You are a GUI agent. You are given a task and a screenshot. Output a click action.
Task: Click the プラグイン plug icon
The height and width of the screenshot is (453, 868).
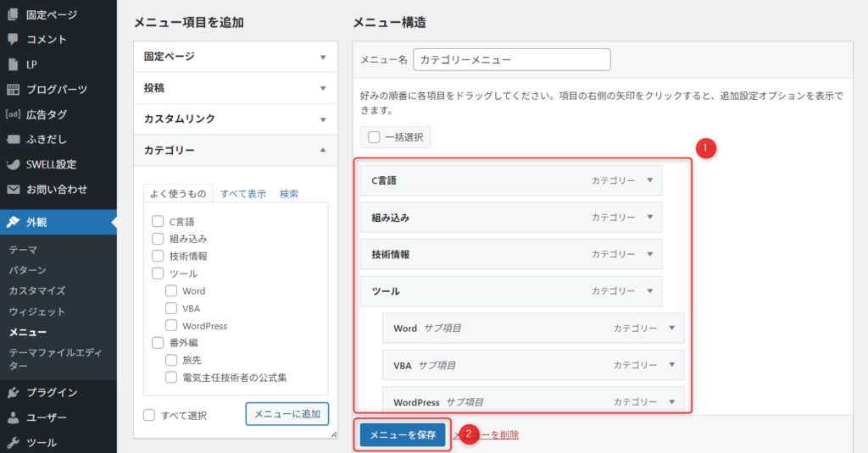click(x=13, y=392)
